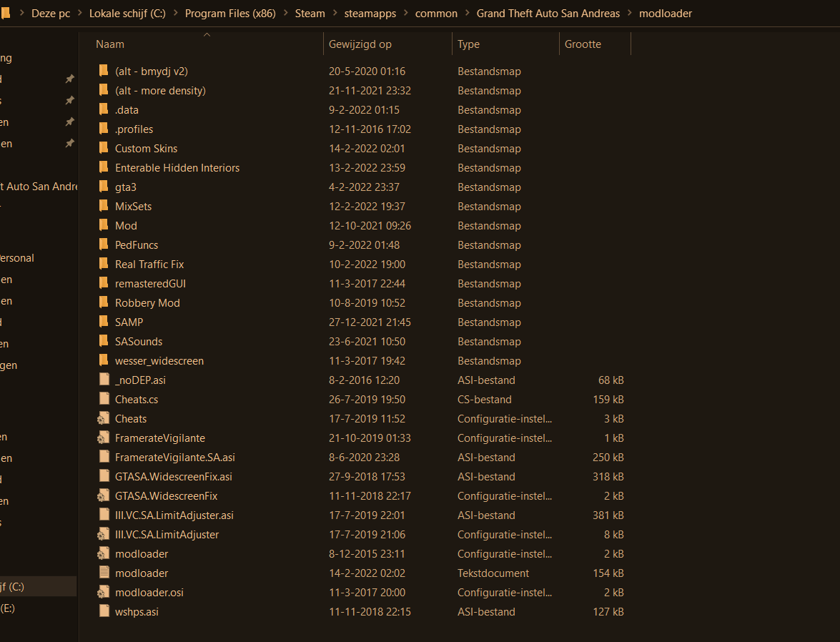Expand the chevron after Deze pc breadcrumb

[x=80, y=13]
